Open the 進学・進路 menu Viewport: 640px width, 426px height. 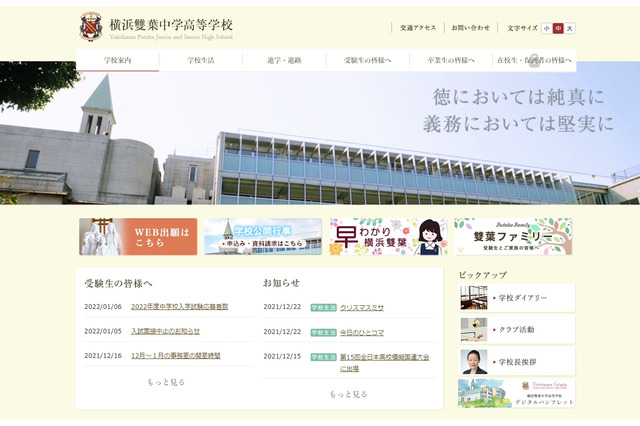284,60
